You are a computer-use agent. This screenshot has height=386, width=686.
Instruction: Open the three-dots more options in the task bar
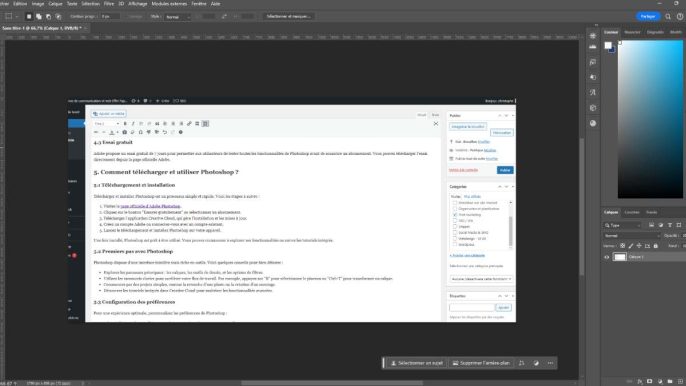pyautogui.click(x=550, y=363)
